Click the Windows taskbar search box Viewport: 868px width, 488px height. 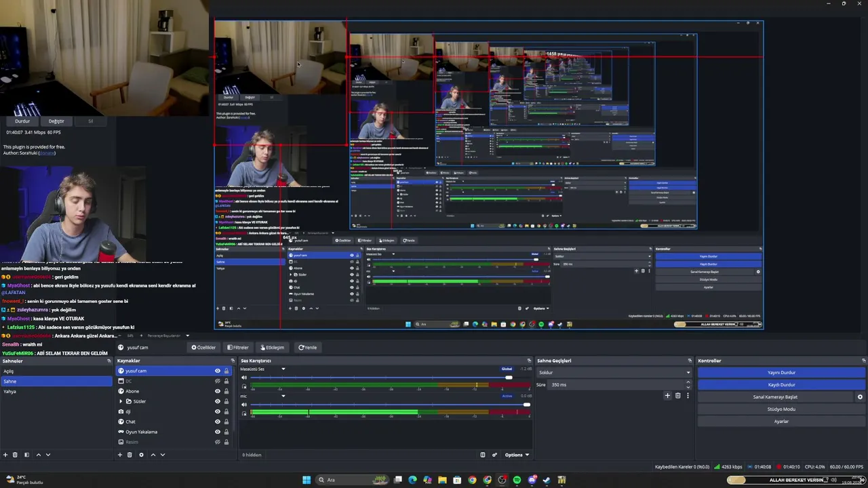[351, 480]
